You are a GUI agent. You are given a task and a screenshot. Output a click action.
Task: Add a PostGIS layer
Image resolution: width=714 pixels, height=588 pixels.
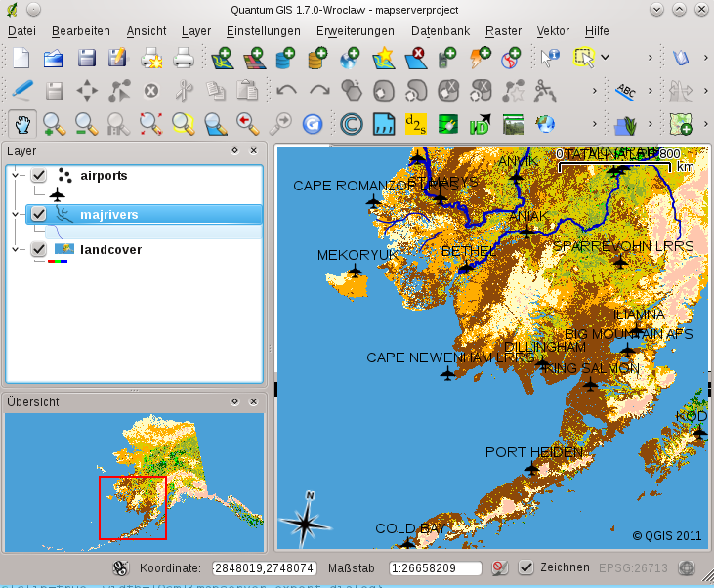(285, 58)
